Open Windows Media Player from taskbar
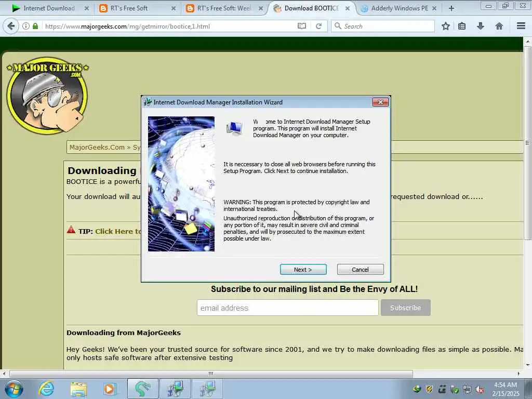Viewport: 532px width, 399px height. [110, 389]
